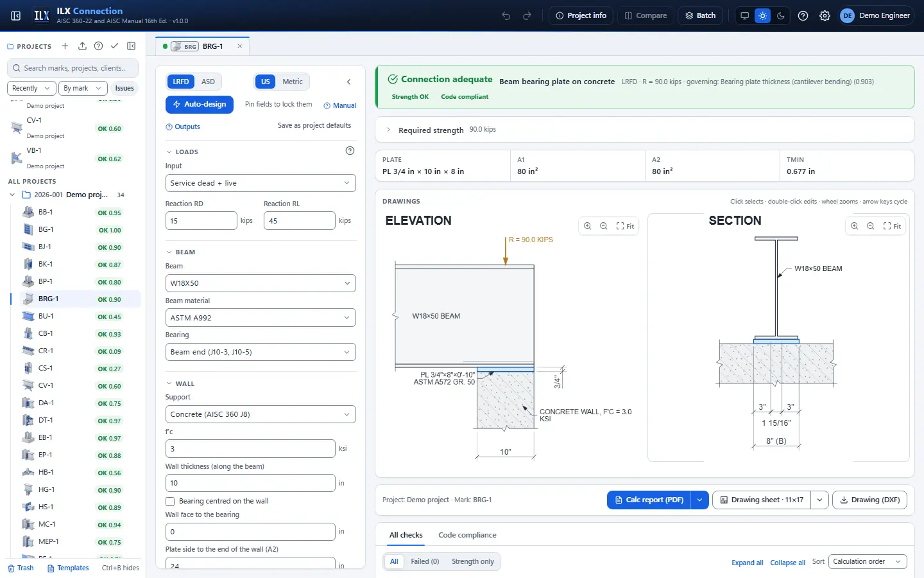Click the checkmark icon in Projects header
Image resolution: width=924 pixels, height=578 pixels.
(x=114, y=46)
